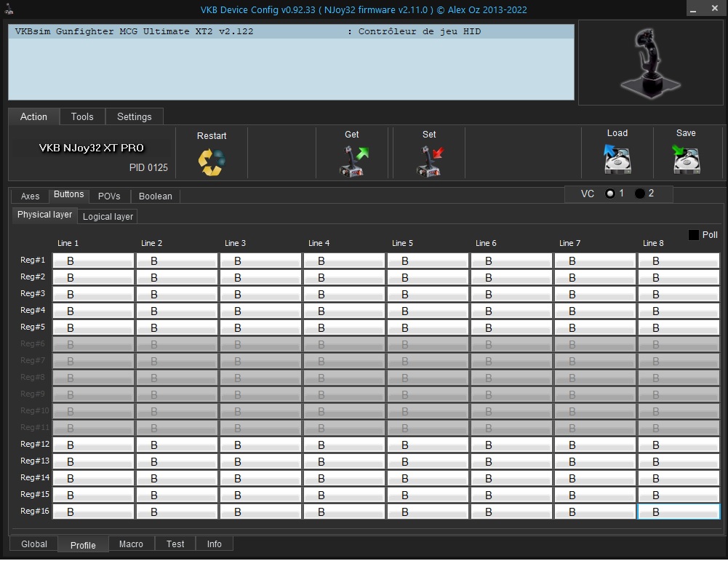Click the Restart recycle icon
Viewport: 728px width, 561px height.
pos(212,162)
